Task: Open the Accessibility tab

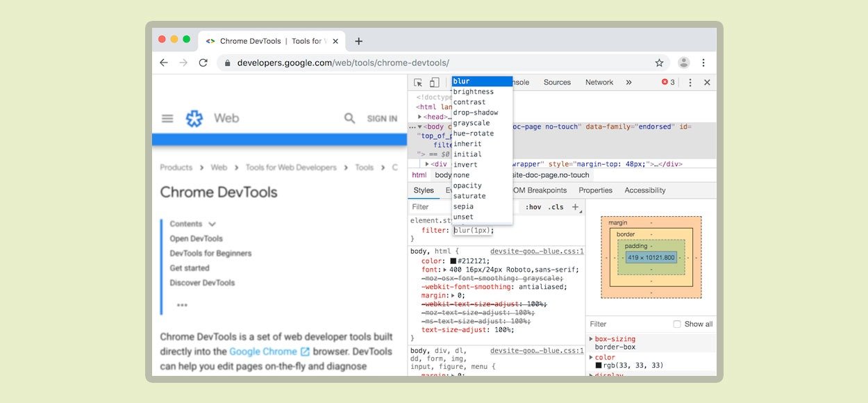Action: pos(645,190)
